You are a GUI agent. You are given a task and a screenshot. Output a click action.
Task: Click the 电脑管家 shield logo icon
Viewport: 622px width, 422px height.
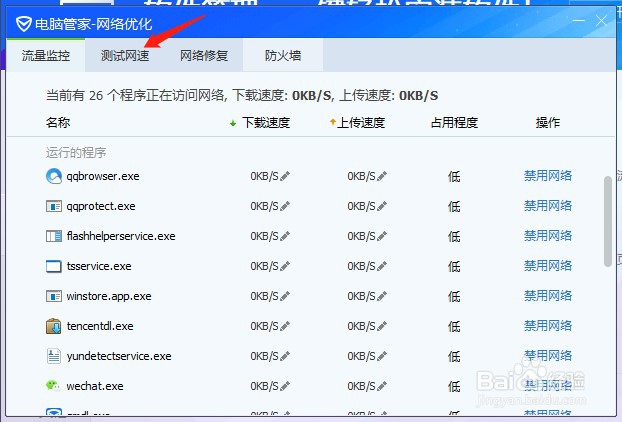point(24,24)
